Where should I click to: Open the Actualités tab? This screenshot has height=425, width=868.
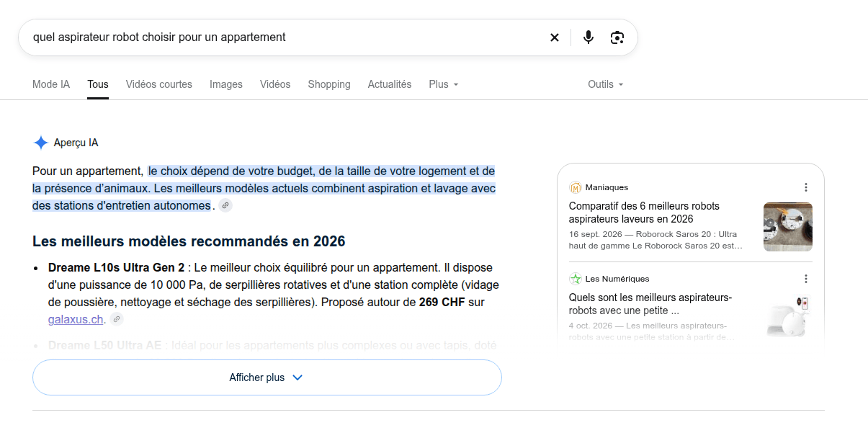390,84
